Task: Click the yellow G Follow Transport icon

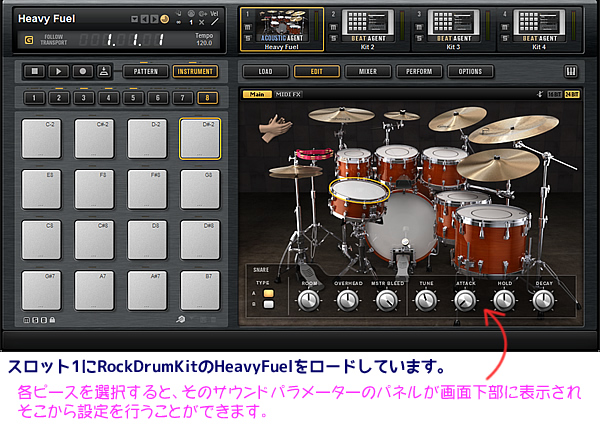Action: pos(29,40)
